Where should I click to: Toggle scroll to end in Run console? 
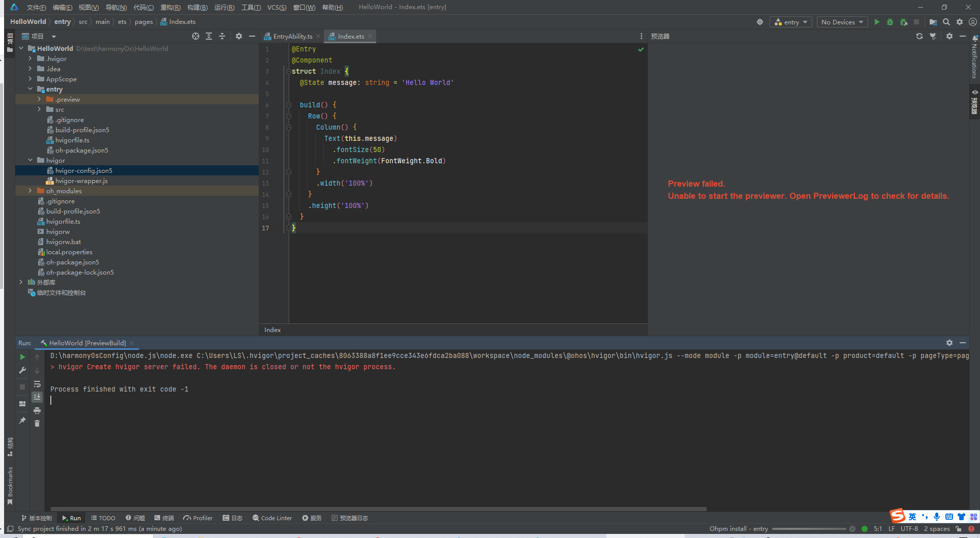[x=37, y=397]
